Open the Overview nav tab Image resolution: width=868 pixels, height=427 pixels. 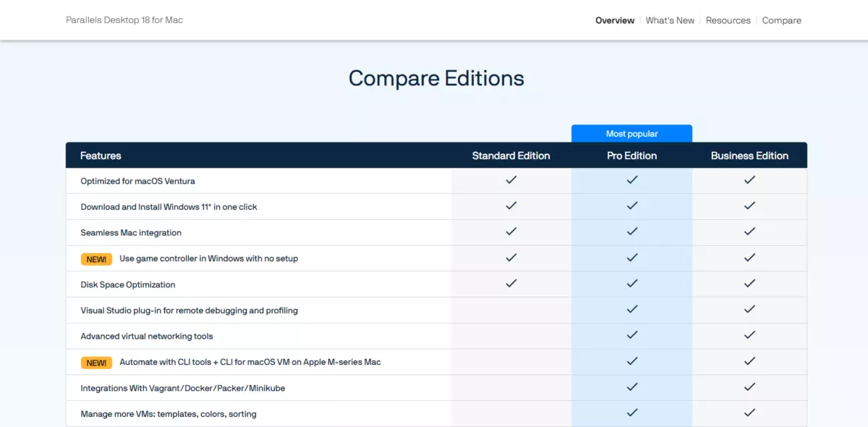click(615, 20)
